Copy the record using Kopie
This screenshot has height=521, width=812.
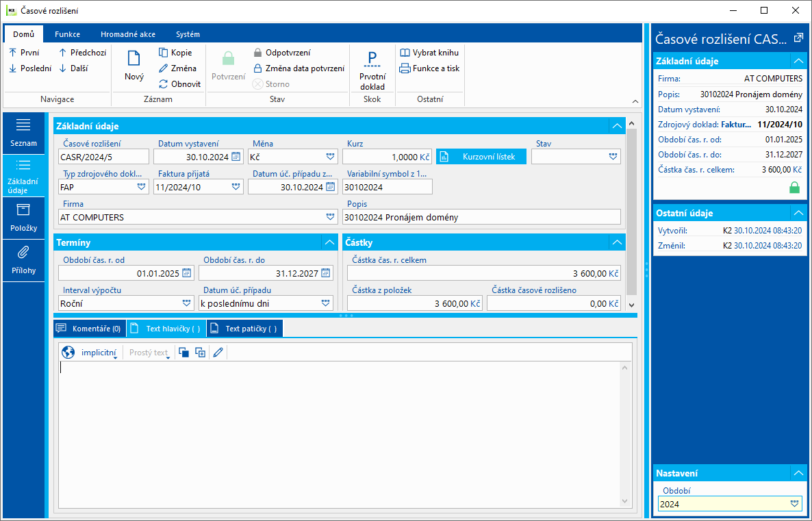coord(175,52)
